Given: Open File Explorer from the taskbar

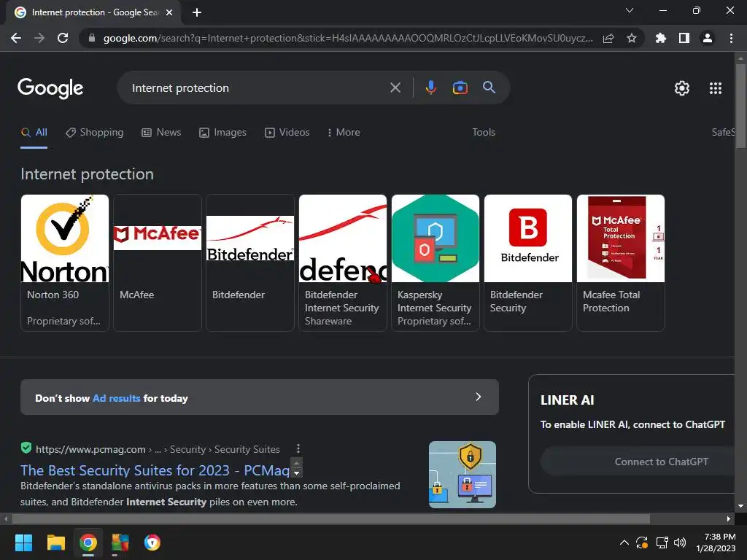Looking at the screenshot, I should (x=55, y=542).
